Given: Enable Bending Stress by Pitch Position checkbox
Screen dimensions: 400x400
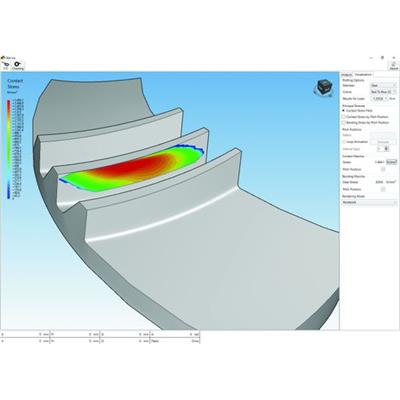Looking at the screenshot, I should pyautogui.click(x=344, y=123).
